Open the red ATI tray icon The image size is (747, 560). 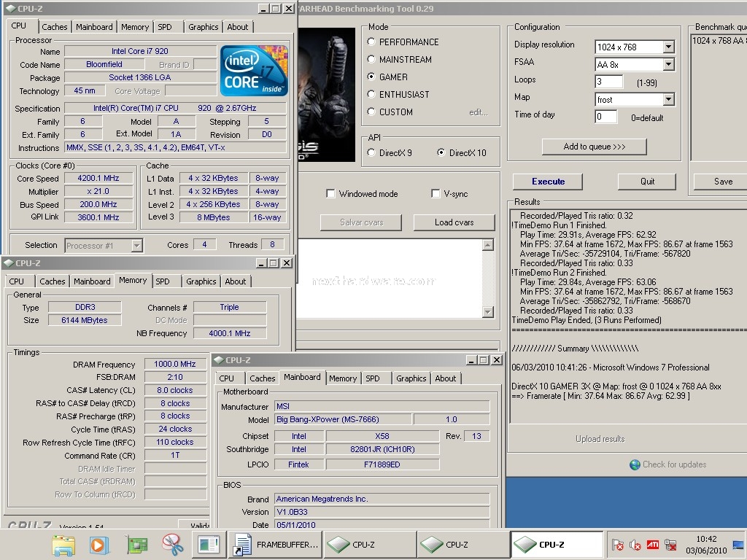[x=653, y=545]
